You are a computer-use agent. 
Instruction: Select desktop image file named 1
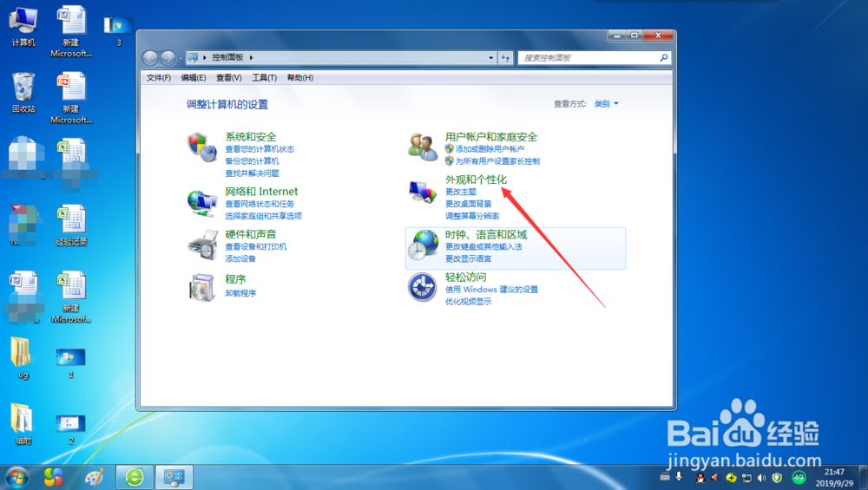click(71, 363)
